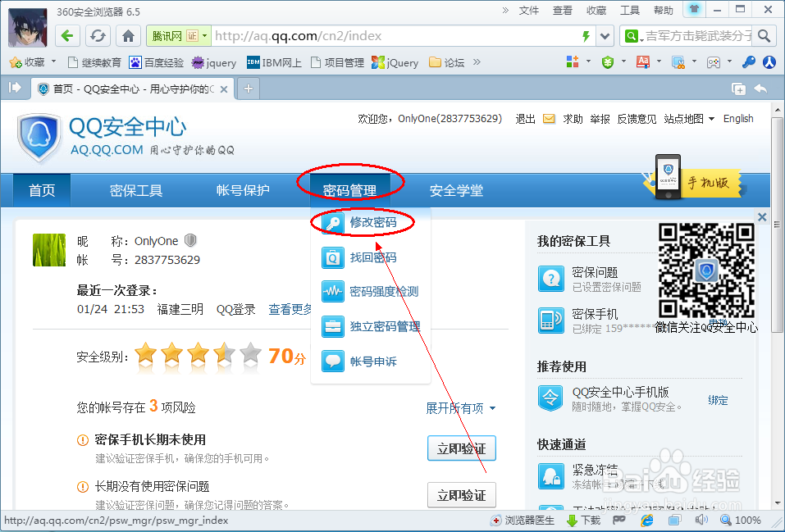Image resolution: width=785 pixels, height=532 pixels.
Task: Open the 百度经验 bookmark
Action: pyautogui.click(x=157, y=62)
